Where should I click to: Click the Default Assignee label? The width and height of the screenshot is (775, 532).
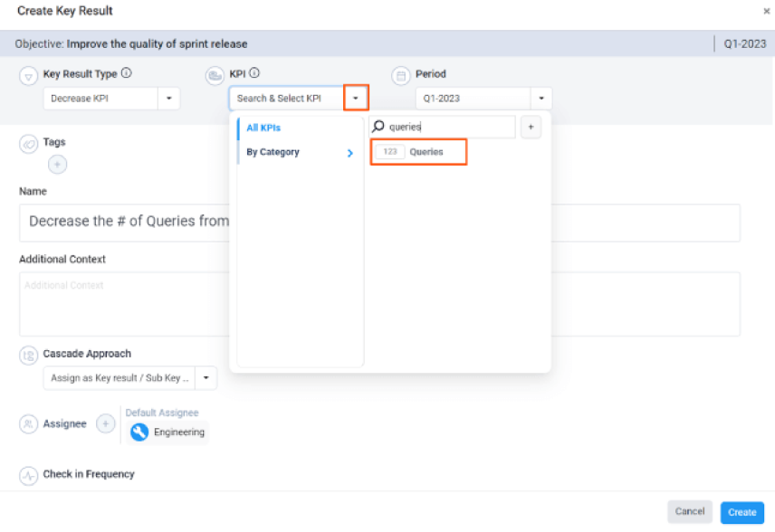tap(162, 413)
